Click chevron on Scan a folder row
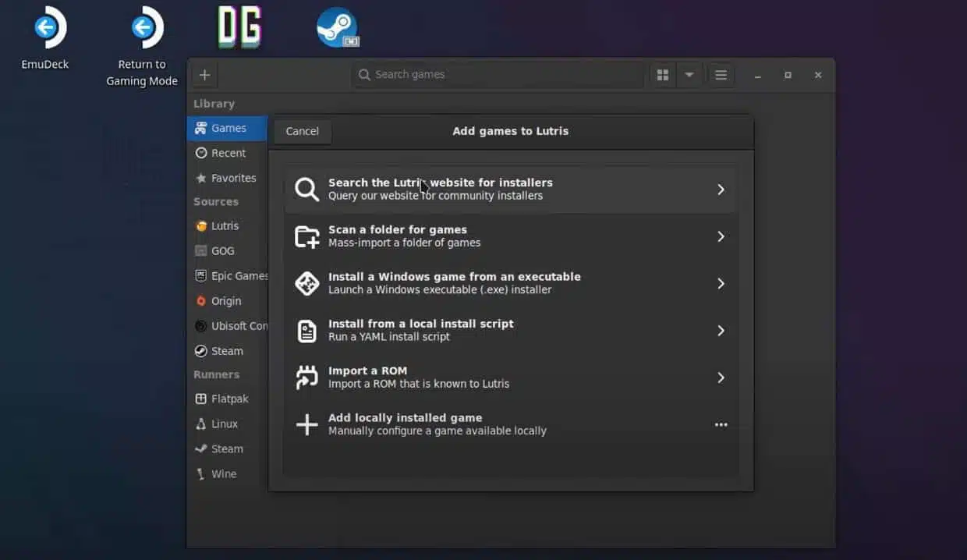This screenshot has width=967, height=560. [x=721, y=236]
